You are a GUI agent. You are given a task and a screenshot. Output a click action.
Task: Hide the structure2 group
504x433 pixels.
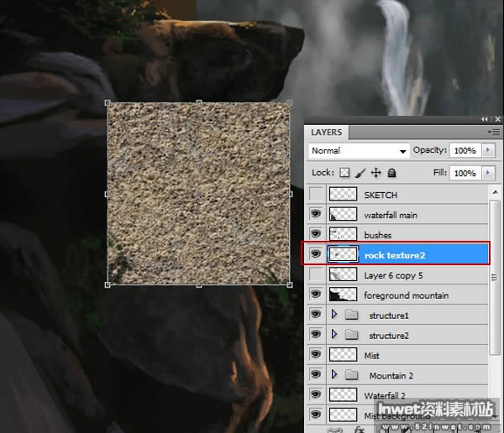(x=316, y=334)
